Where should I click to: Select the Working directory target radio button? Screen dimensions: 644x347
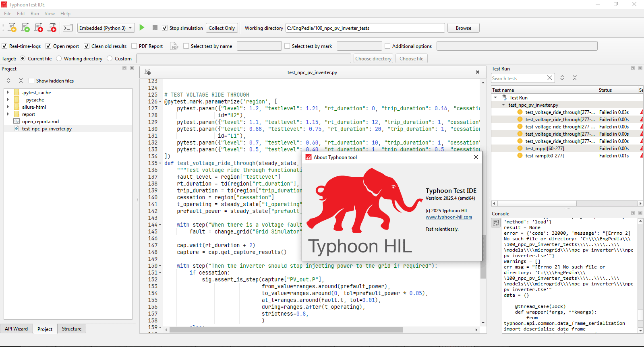[x=59, y=59]
